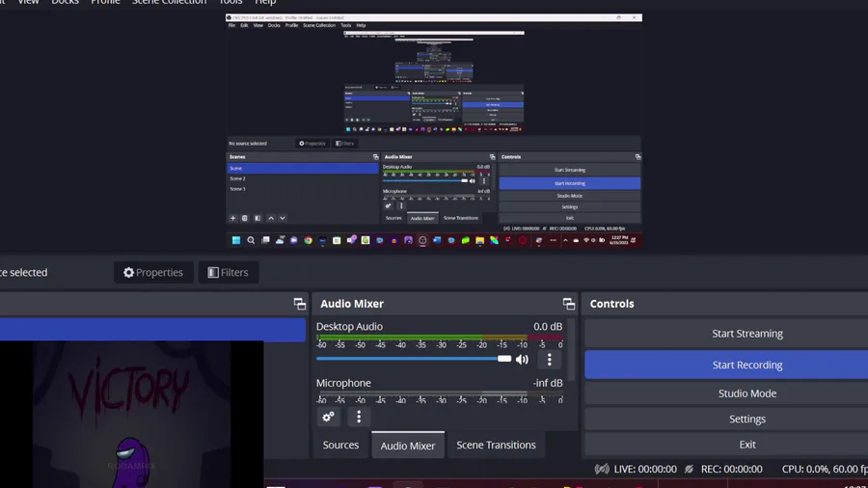868x488 pixels.
Task: Click the preview's Desktop Audio volume slider
Action: [425, 180]
